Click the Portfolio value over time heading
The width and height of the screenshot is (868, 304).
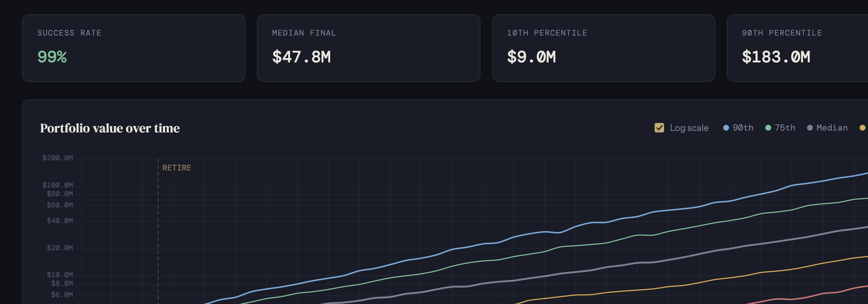pyautogui.click(x=110, y=128)
